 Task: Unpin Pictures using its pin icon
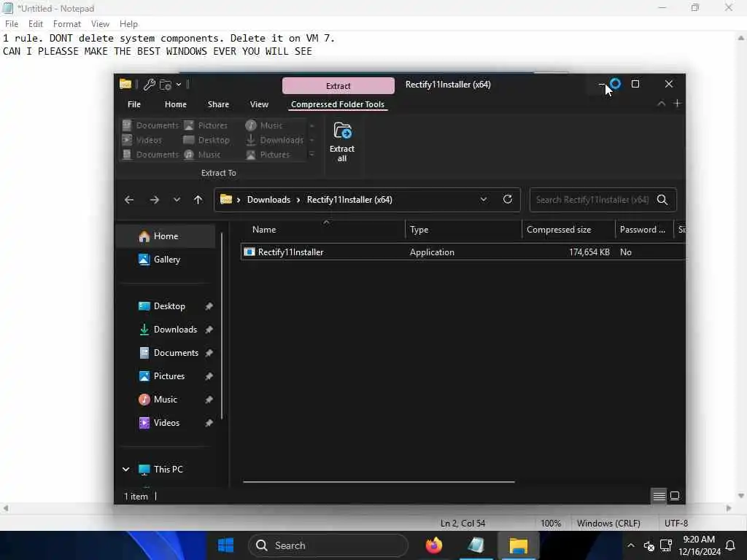pos(209,376)
